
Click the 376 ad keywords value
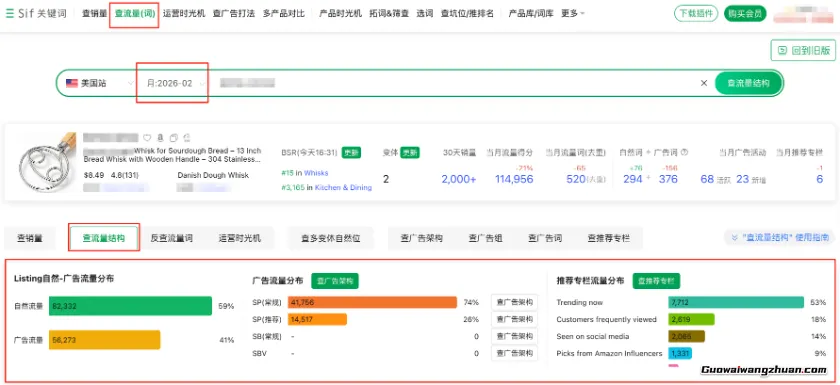tap(668, 179)
